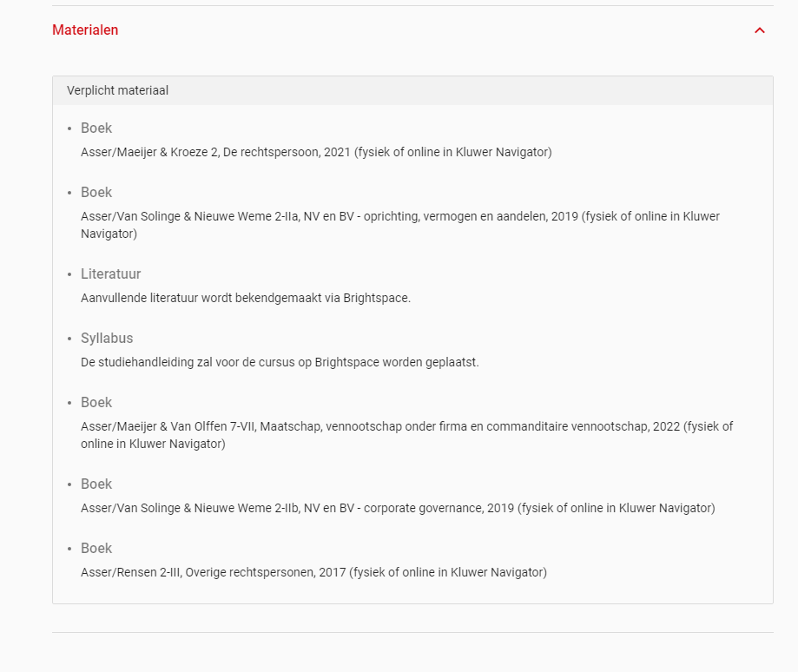Click the Asser/Maeijer & Kroeze 2 book entry
The width and height of the screenshot is (798, 672).
316,152
